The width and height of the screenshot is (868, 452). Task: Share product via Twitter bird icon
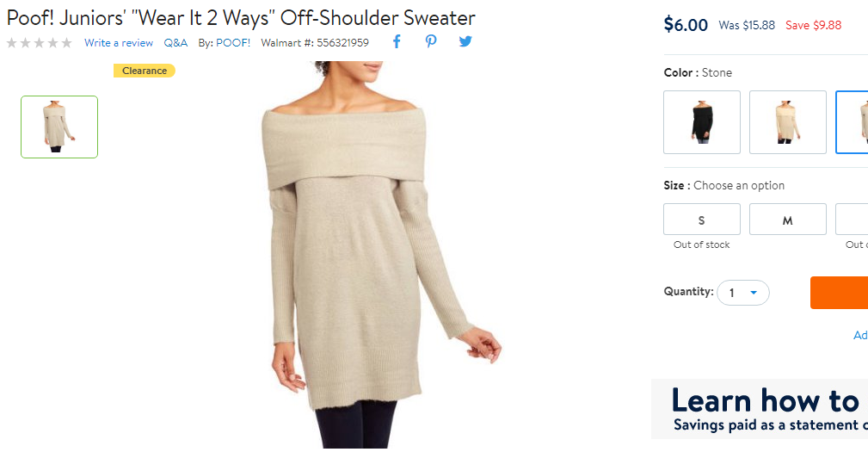point(465,41)
